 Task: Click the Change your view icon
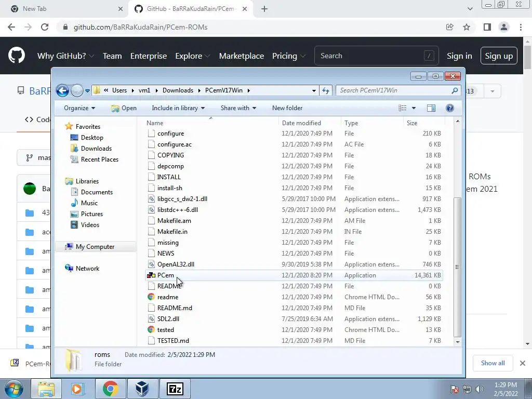403,108
